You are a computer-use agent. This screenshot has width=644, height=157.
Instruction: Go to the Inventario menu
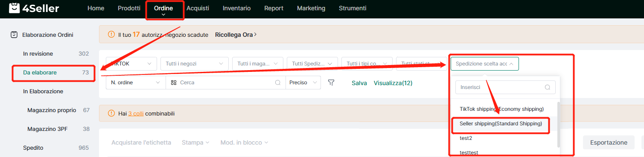point(236,8)
